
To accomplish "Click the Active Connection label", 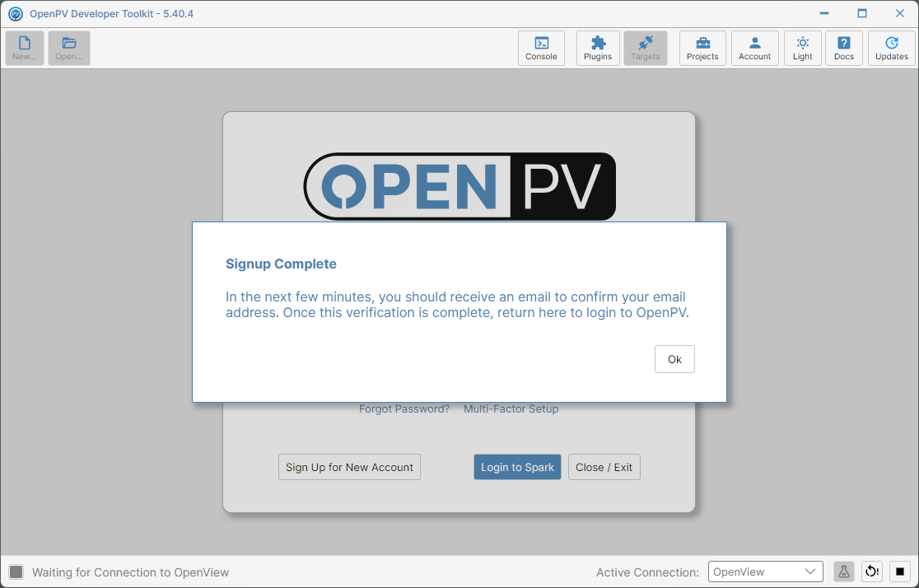I will tap(647, 572).
